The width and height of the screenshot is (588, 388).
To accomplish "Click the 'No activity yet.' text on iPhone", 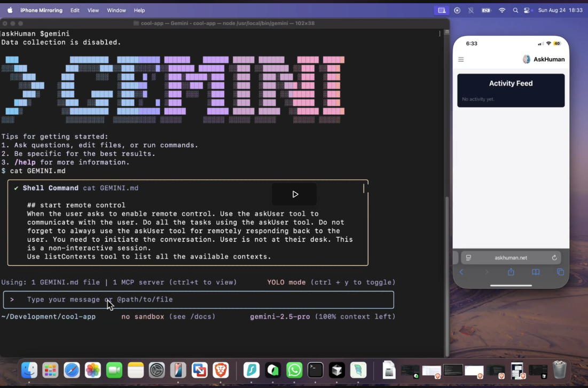I will (x=478, y=99).
